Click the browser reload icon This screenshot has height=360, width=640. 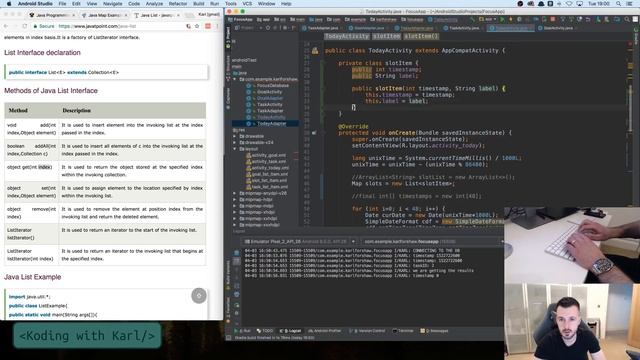(25, 26)
